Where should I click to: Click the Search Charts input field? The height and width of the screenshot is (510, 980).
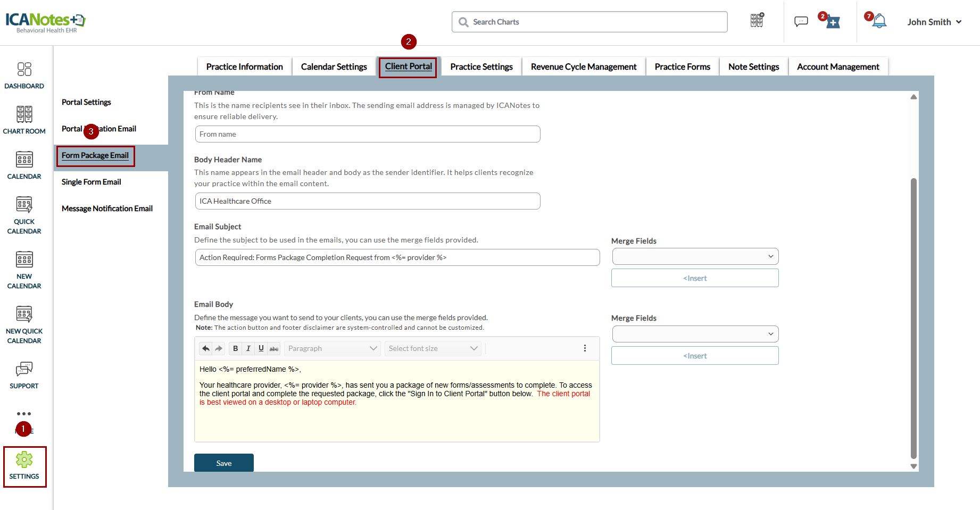pos(589,22)
